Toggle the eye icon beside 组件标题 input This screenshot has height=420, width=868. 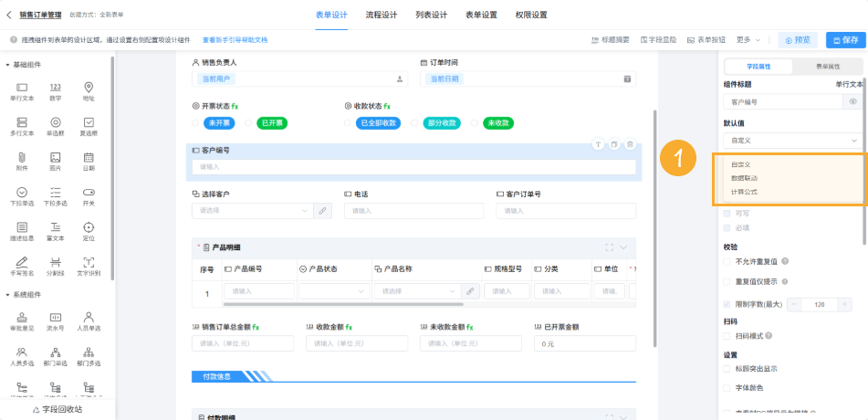point(853,101)
